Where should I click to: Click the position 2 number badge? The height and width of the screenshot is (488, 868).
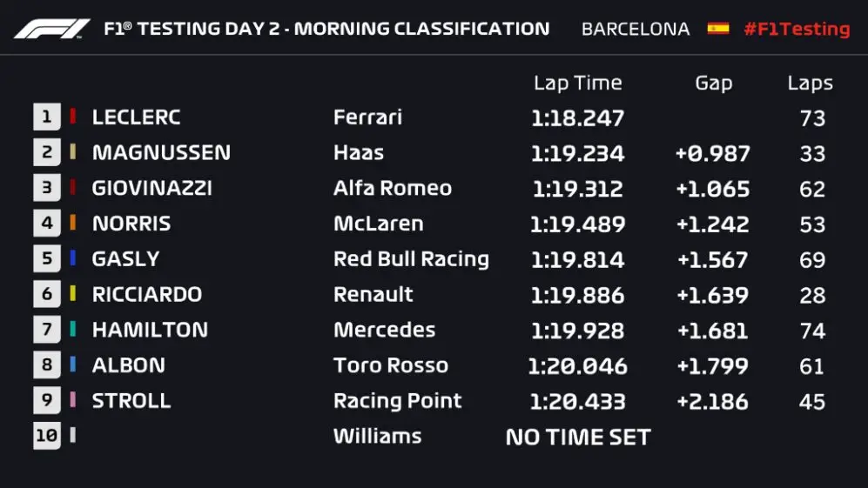(46, 152)
